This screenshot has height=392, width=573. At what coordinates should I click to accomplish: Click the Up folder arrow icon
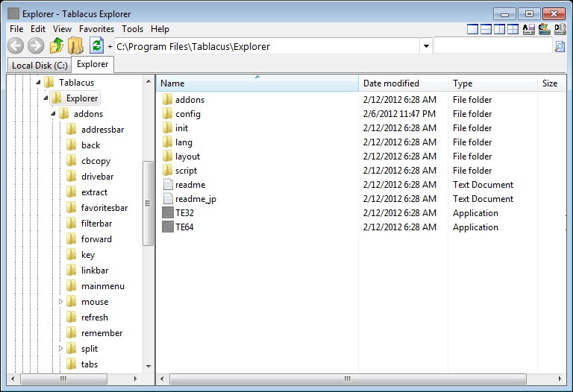pos(57,46)
